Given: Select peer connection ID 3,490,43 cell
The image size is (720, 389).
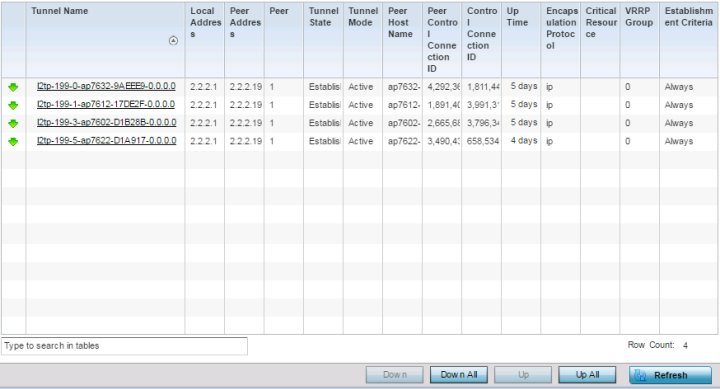Looking at the screenshot, I should [x=442, y=141].
